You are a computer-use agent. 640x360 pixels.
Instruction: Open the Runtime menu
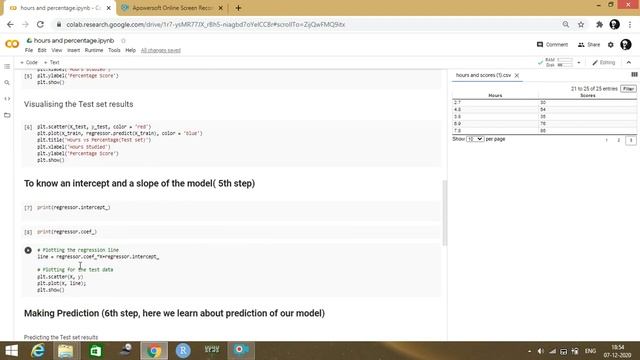point(94,50)
